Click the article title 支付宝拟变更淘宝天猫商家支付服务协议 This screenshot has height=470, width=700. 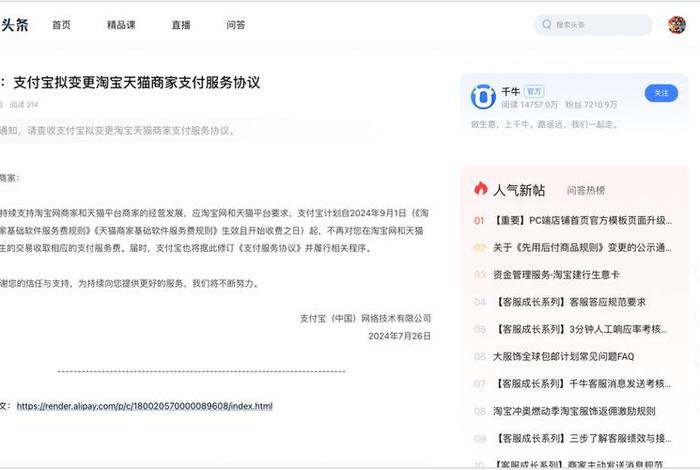[137, 83]
